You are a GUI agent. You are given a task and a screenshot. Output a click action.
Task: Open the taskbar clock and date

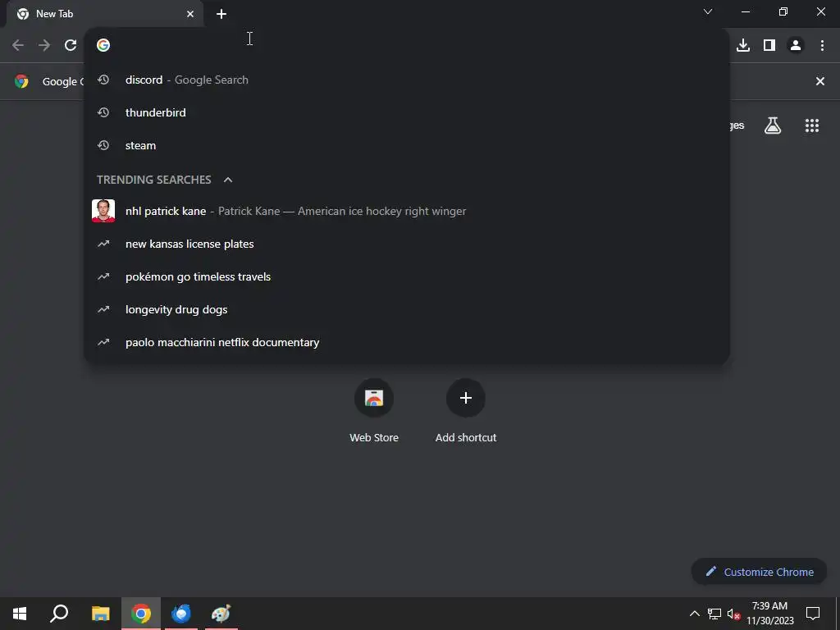coord(769,614)
